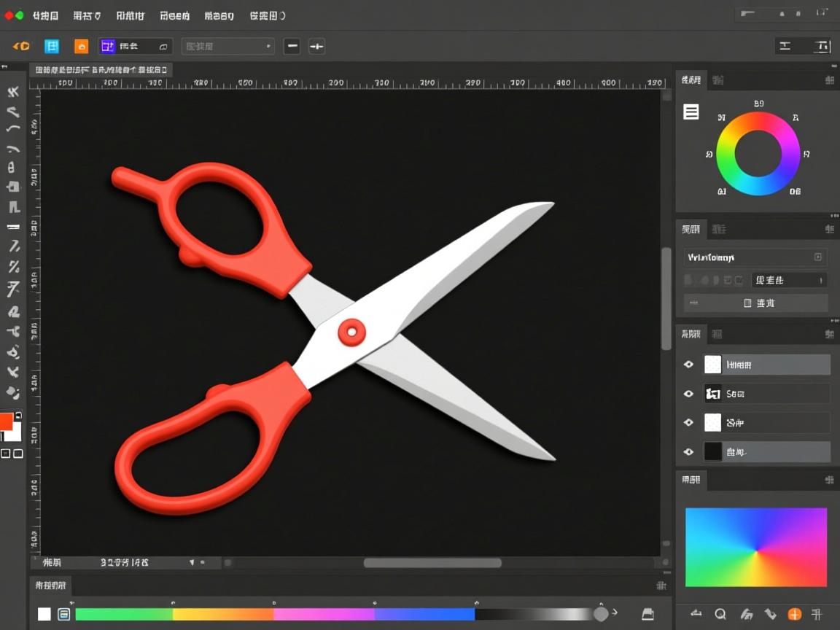Open the color wheel panel options menu
This screenshot has width=840, height=630.
830,80
